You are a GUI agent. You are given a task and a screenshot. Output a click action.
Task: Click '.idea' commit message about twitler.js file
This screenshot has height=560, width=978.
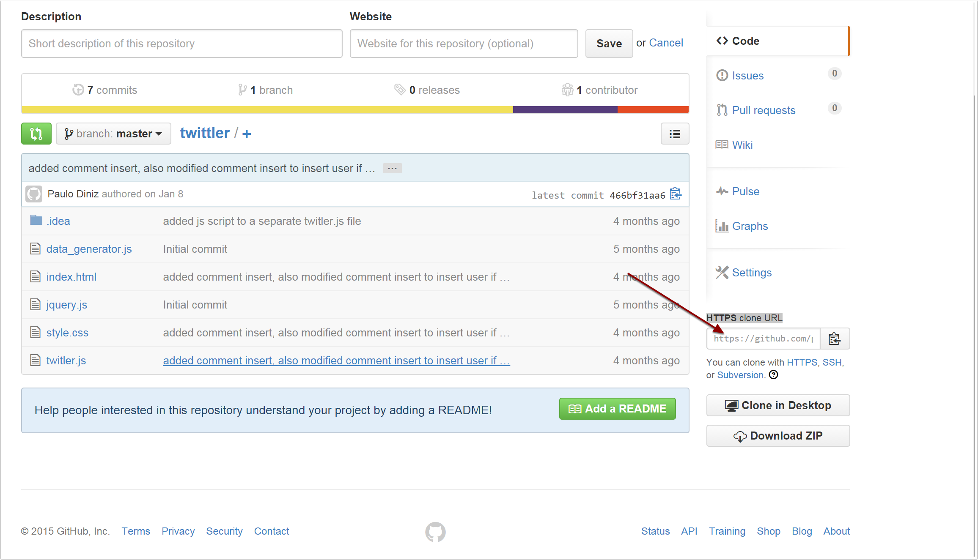pos(262,221)
